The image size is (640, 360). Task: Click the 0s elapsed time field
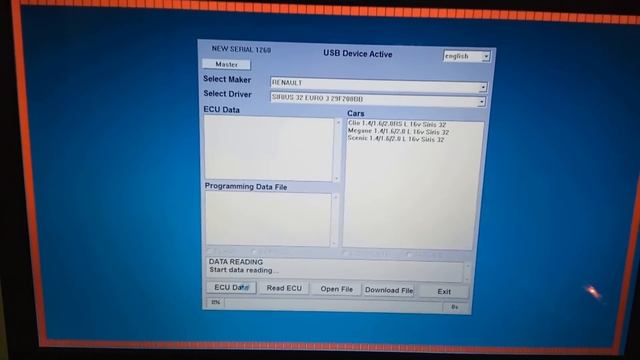click(x=455, y=307)
